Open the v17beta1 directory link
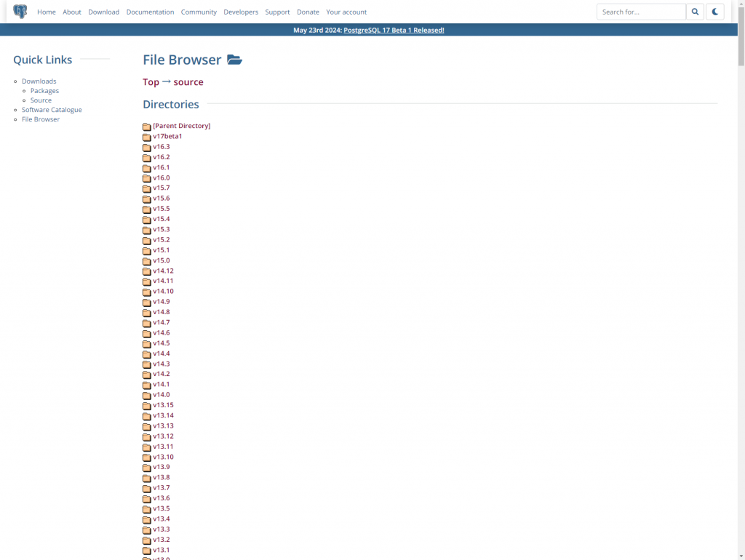 pyautogui.click(x=167, y=136)
